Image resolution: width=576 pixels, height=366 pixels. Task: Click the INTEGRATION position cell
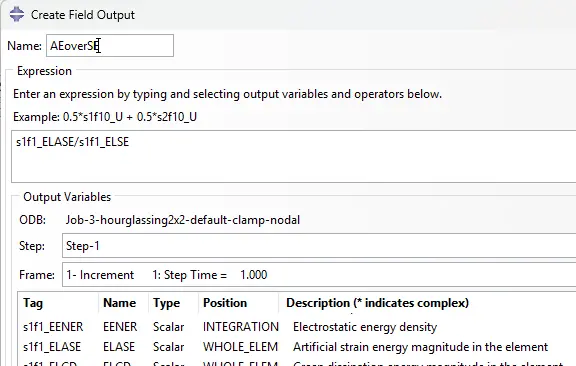[241, 327]
